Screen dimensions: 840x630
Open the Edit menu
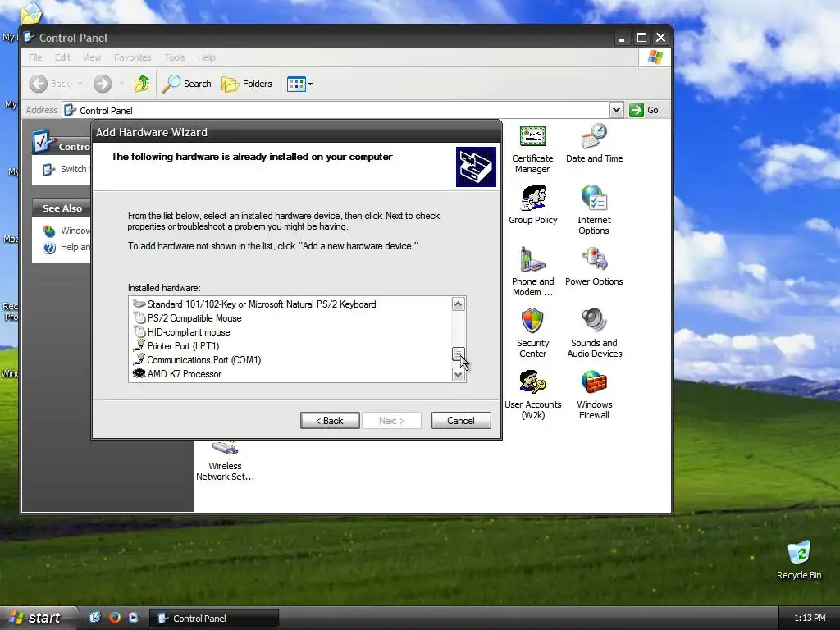62,57
